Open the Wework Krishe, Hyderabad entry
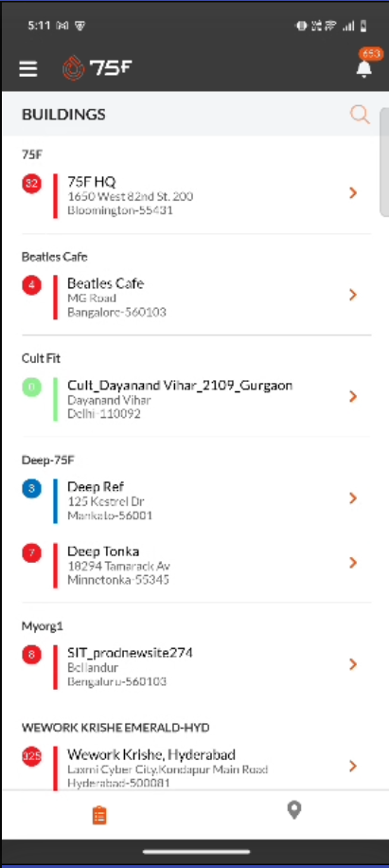389x868 pixels. coord(196,769)
